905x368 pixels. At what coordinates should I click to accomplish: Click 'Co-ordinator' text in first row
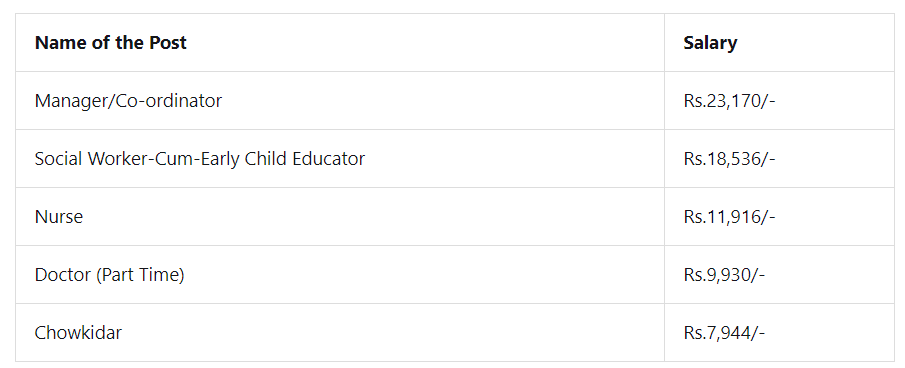(169, 101)
